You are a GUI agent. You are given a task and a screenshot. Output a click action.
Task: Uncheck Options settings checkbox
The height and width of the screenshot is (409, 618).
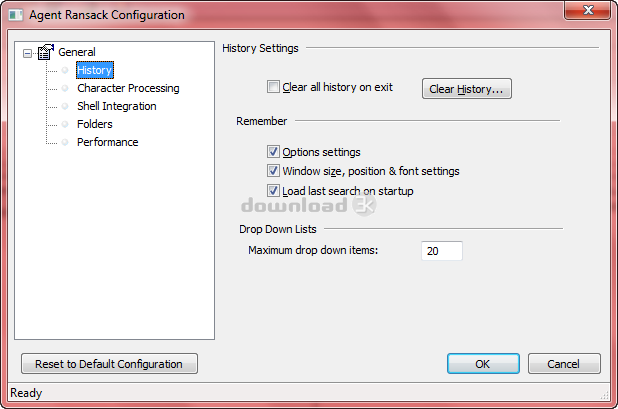click(x=273, y=152)
